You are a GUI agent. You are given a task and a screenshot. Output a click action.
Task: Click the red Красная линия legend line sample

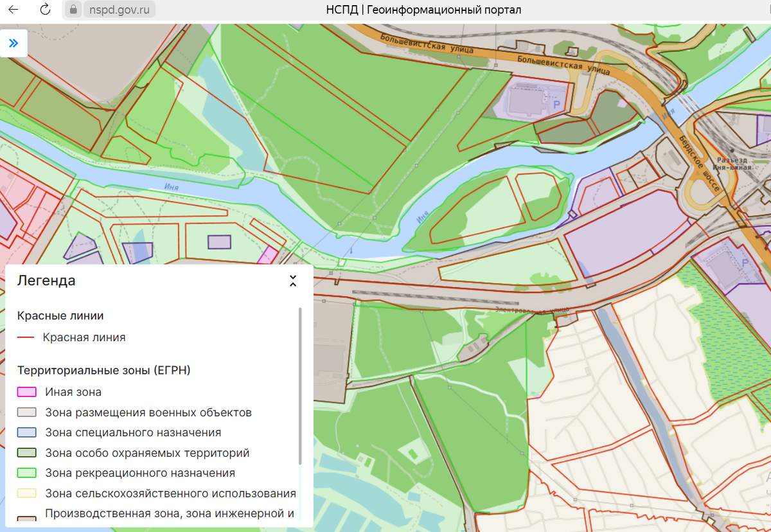(x=26, y=337)
